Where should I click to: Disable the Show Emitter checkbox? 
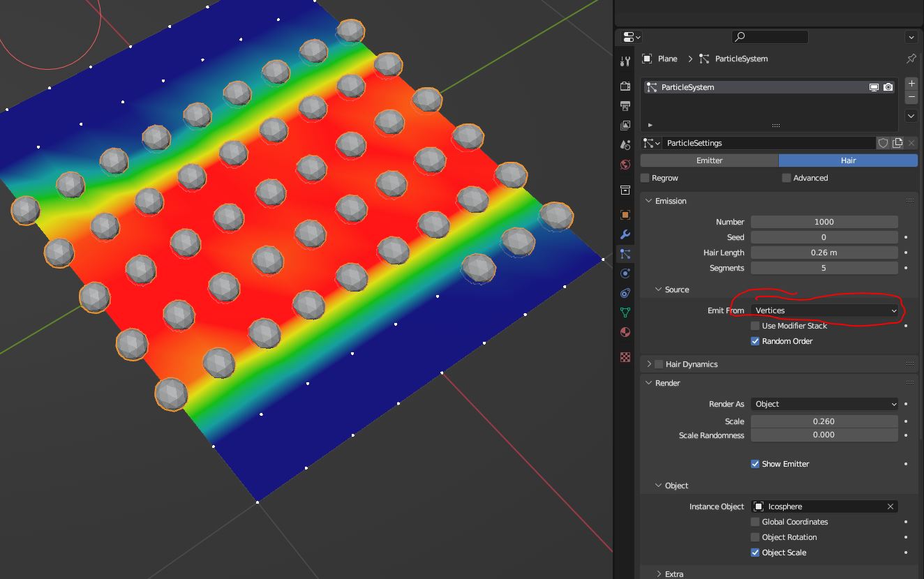click(755, 464)
